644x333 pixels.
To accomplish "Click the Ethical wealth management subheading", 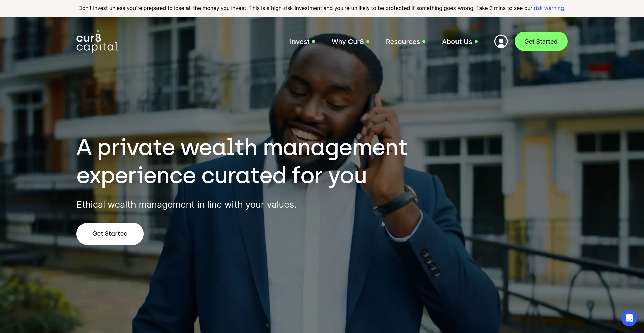I will [186, 204].
